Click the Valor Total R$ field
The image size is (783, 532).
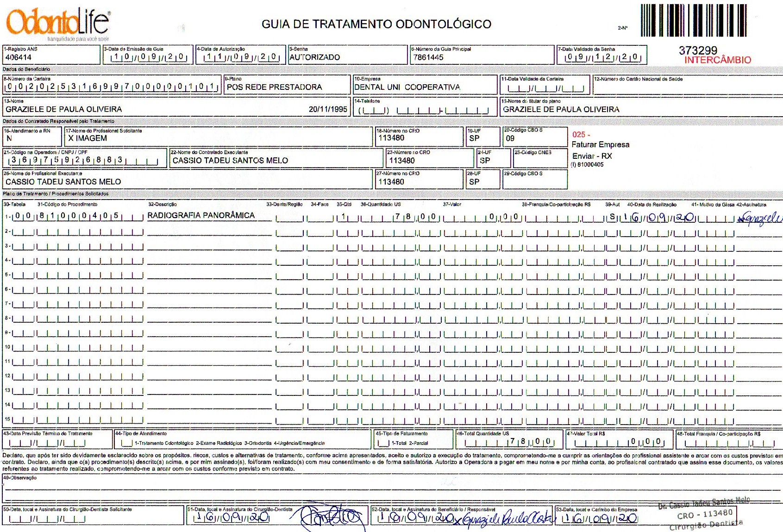619,439
